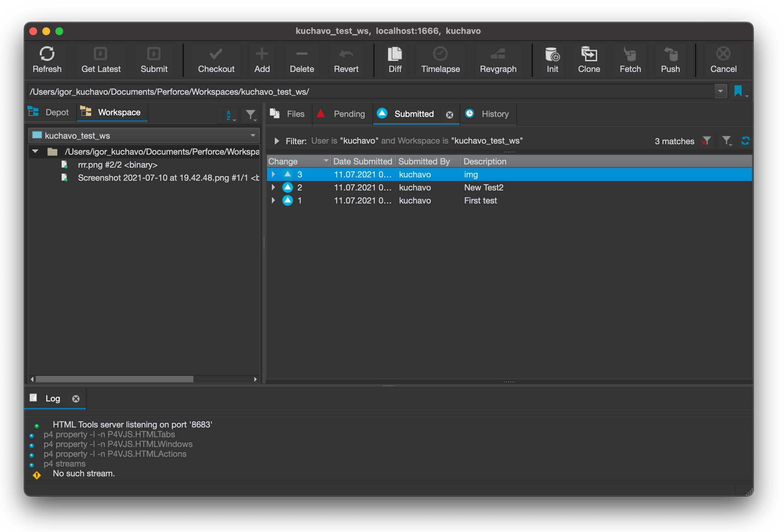Switch to the Workspace tab
The image size is (784, 532).
[x=112, y=112]
